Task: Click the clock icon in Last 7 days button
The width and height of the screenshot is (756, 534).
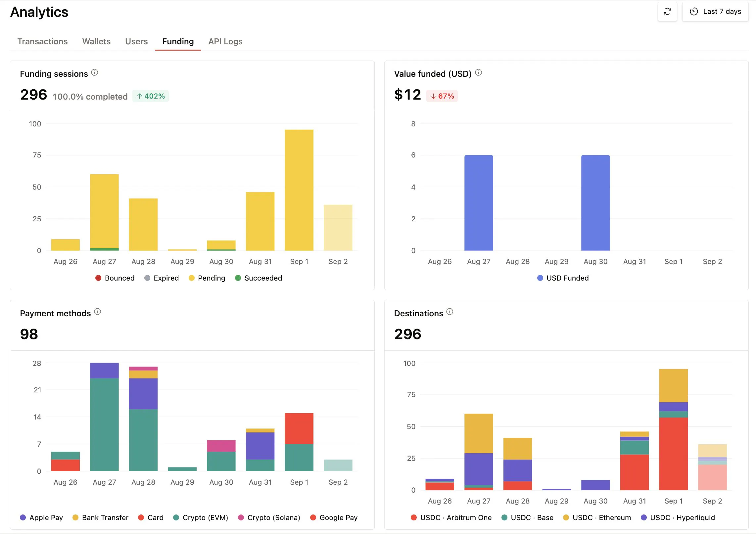Action: click(x=694, y=12)
